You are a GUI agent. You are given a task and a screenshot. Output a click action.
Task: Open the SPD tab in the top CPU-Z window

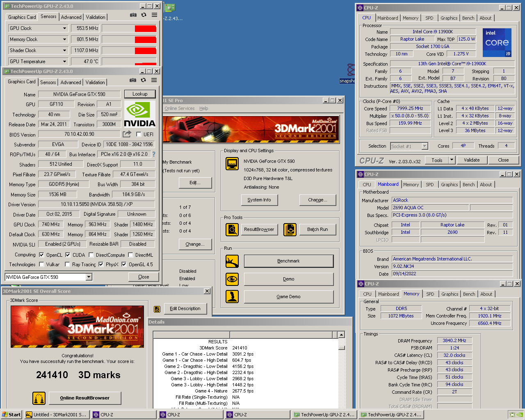point(429,18)
